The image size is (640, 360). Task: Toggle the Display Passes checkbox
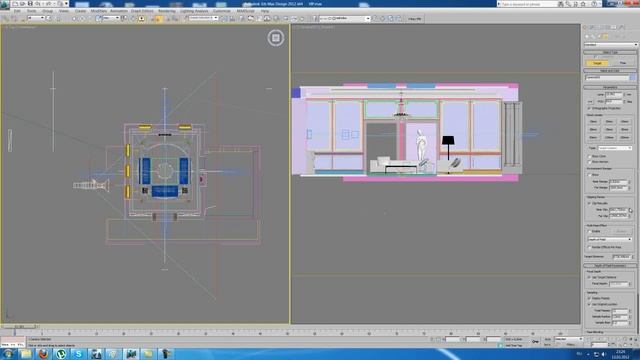pyautogui.click(x=589, y=298)
